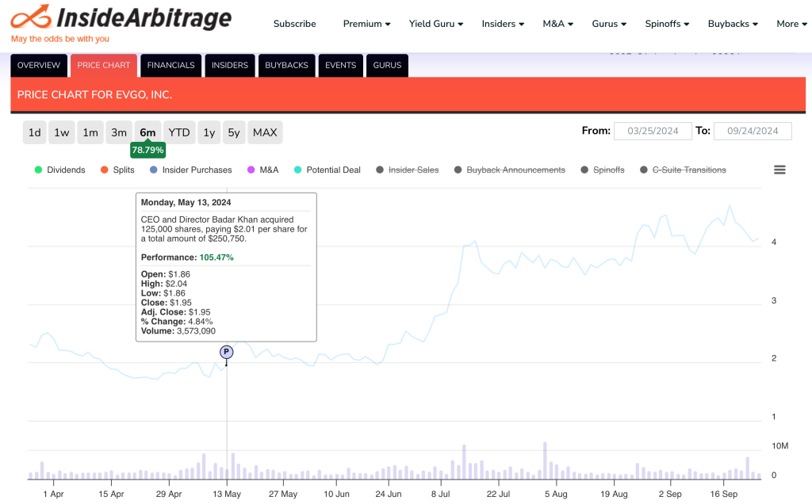Click the '10M' volume axis label
The width and height of the screenshot is (812, 504).
(x=780, y=446)
